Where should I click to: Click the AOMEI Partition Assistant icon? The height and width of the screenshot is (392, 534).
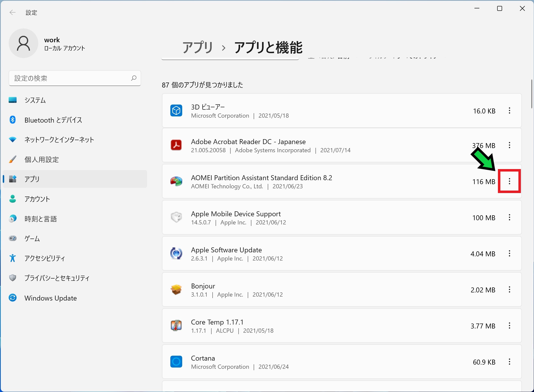[176, 181]
